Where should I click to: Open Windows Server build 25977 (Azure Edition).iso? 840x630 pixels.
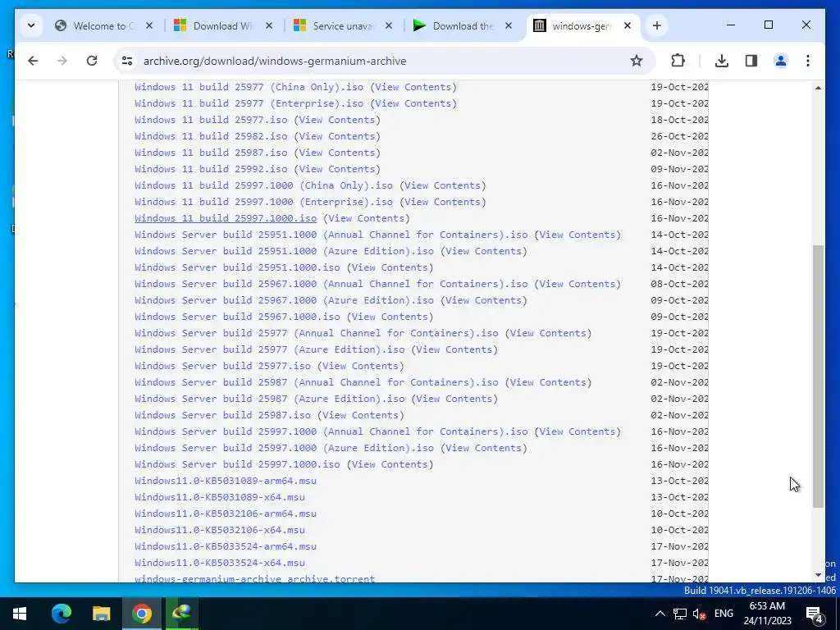coord(269,349)
